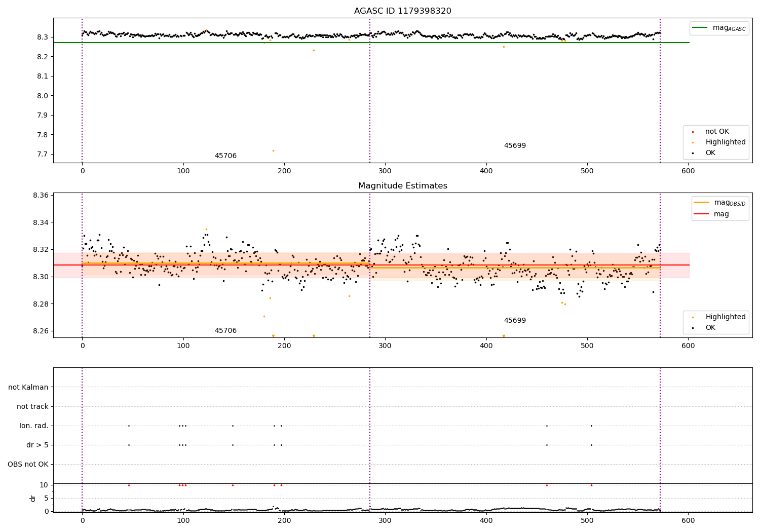Click the "45706" obsid label in top plot
Screen dimensions: 760x532
[225, 156]
